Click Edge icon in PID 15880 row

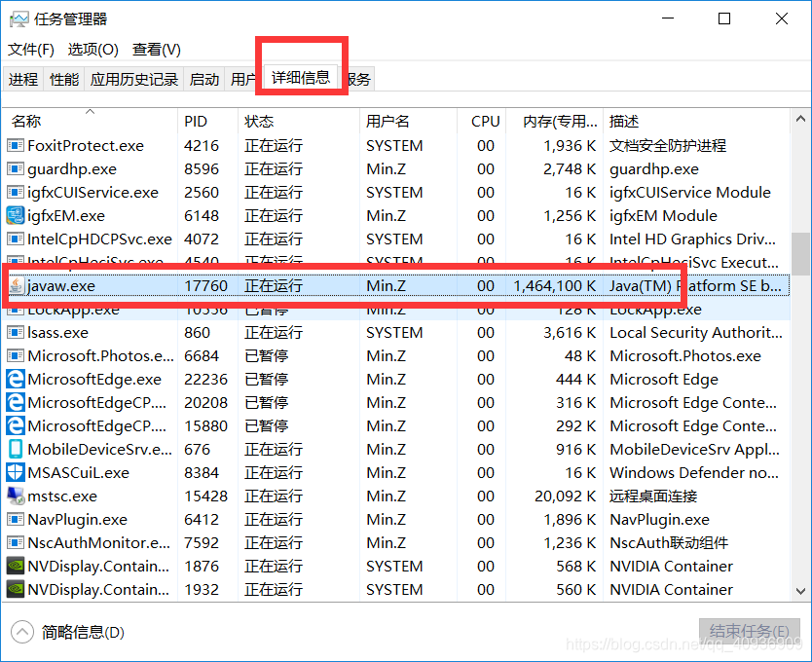click(15, 425)
